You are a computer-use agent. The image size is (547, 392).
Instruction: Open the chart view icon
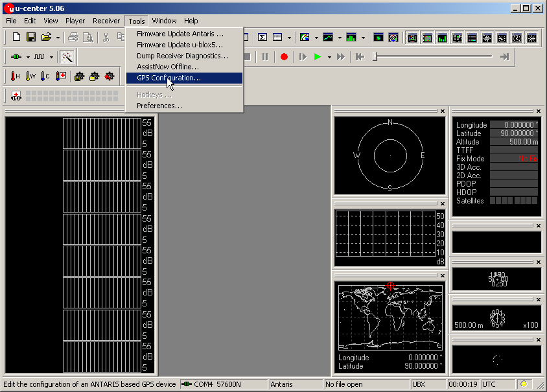point(328,37)
